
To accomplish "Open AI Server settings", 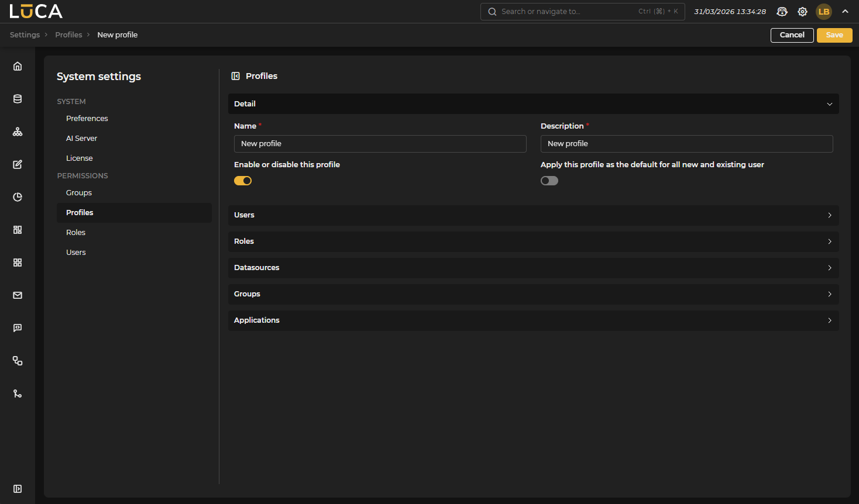I will click(x=81, y=139).
